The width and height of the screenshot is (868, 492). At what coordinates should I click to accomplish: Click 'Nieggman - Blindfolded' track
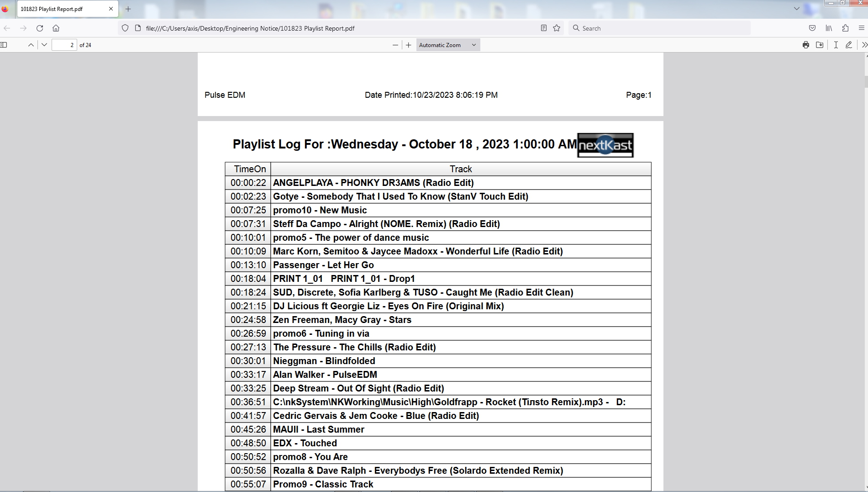pos(438,361)
